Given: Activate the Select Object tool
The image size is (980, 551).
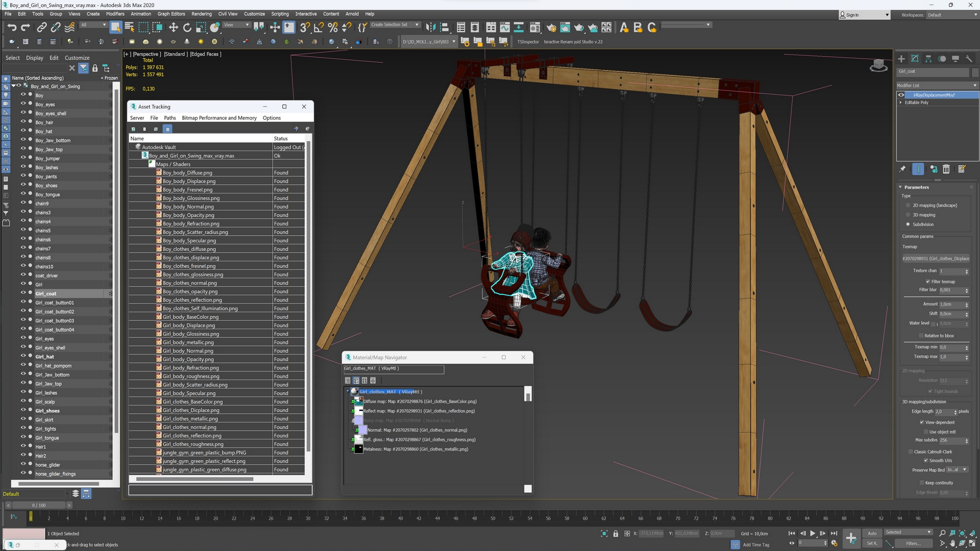Looking at the screenshot, I should click(116, 27).
